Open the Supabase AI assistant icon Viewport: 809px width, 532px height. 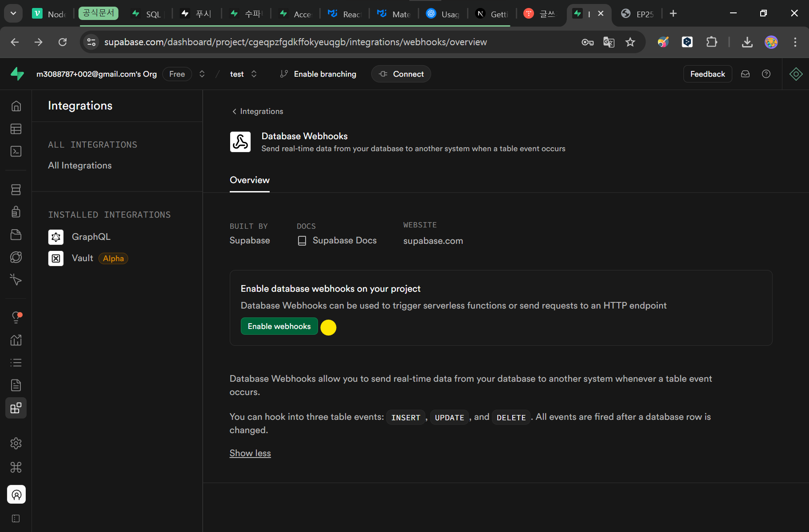(796, 74)
